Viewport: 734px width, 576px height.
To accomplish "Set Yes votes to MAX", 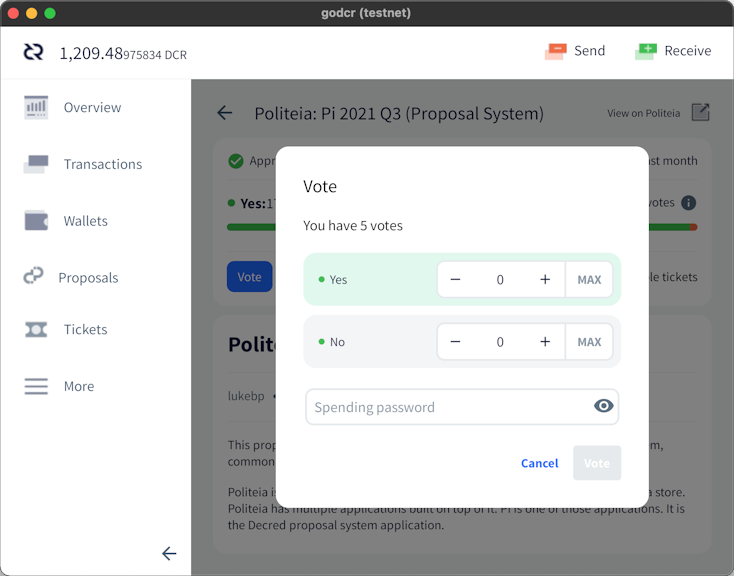I will [589, 280].
